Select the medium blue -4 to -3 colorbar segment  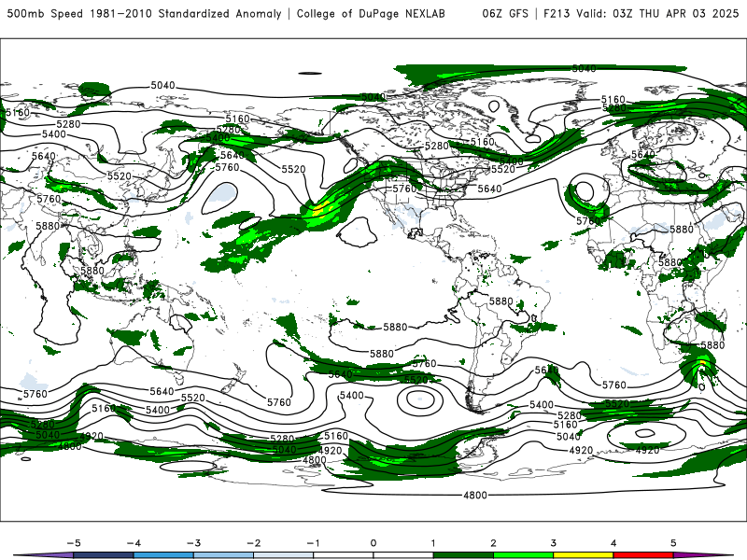pos(163,555)
